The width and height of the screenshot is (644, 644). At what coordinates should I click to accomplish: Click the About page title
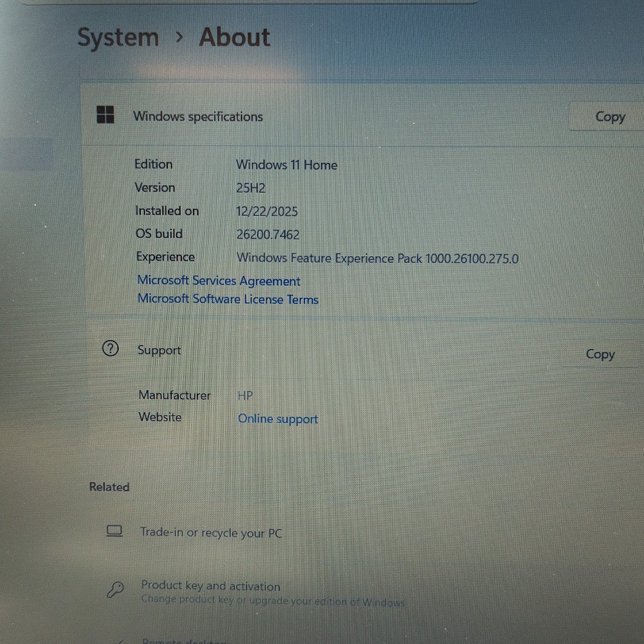[x=234, y=37]
